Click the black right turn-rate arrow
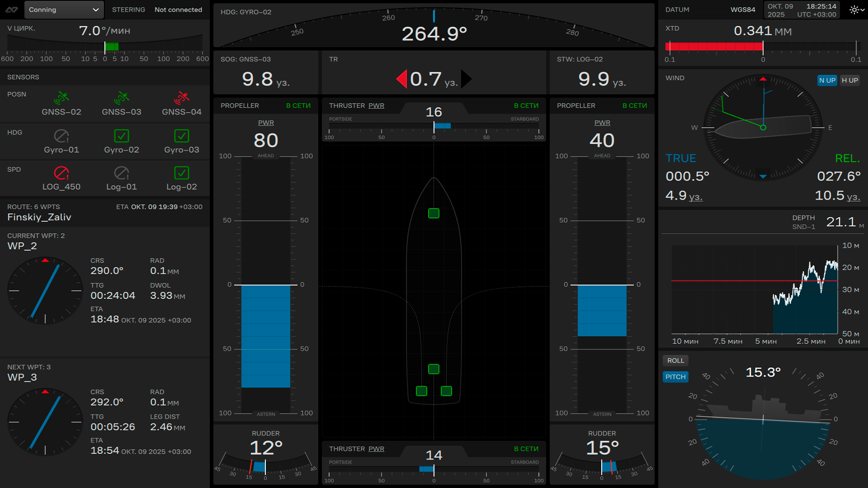The width and height of the screenshot is (868, 488). tap(467, 79)
